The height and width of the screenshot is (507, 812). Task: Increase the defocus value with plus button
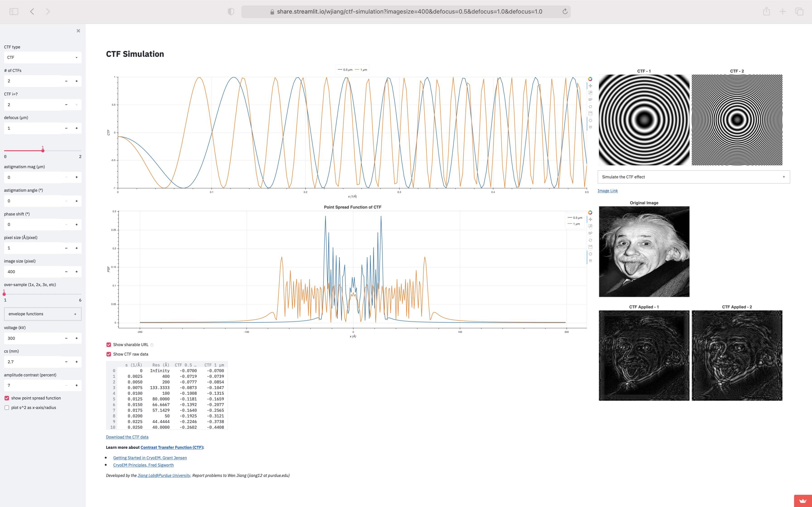(x=77, y=128)
